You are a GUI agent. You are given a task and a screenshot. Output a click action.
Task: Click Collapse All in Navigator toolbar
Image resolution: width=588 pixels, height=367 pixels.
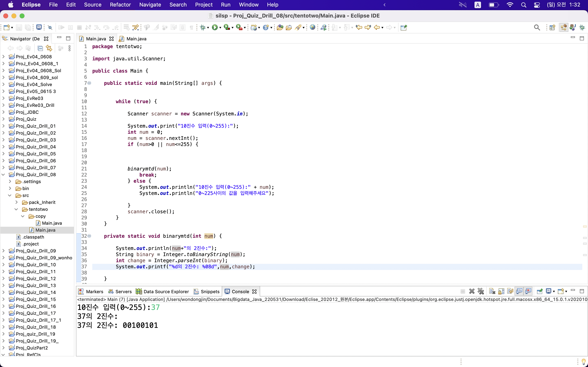pyautogui.click(x=40, y=48)
